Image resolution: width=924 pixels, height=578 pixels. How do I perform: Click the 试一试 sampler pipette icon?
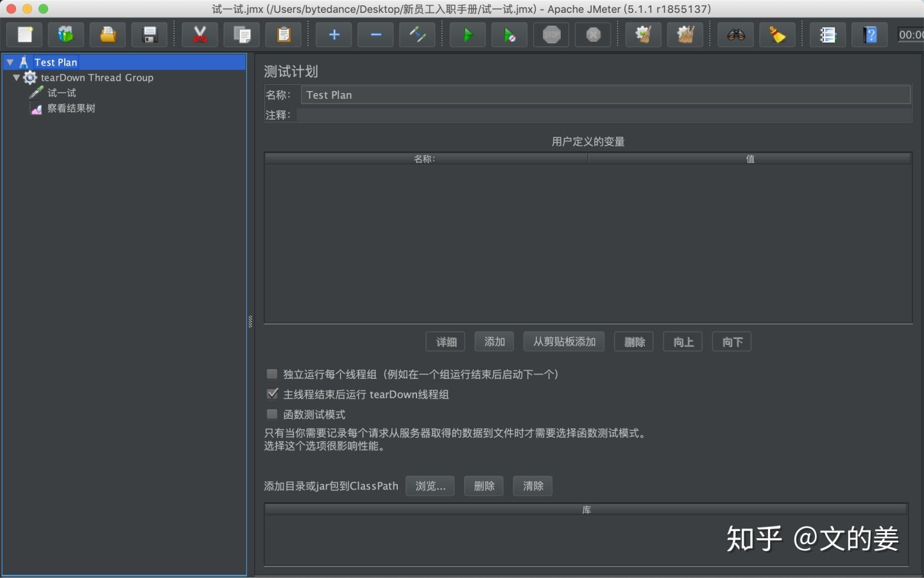point(37,93)
